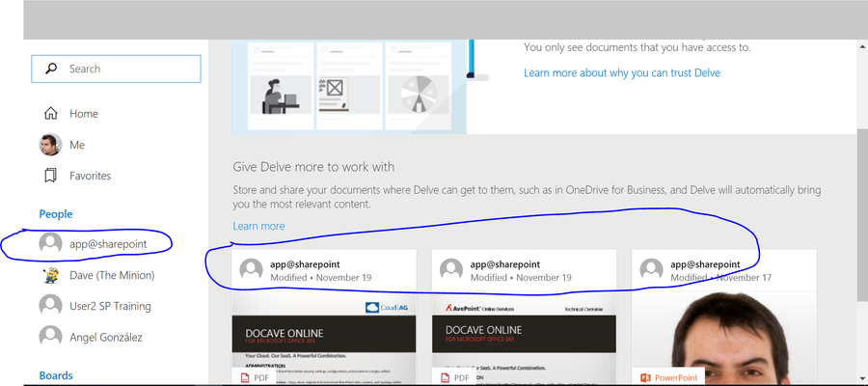The image size is (868, 386).
Task: Open app@sharepoint name on November 17 card
Action: pyautogui.click(x=705, y=264)
